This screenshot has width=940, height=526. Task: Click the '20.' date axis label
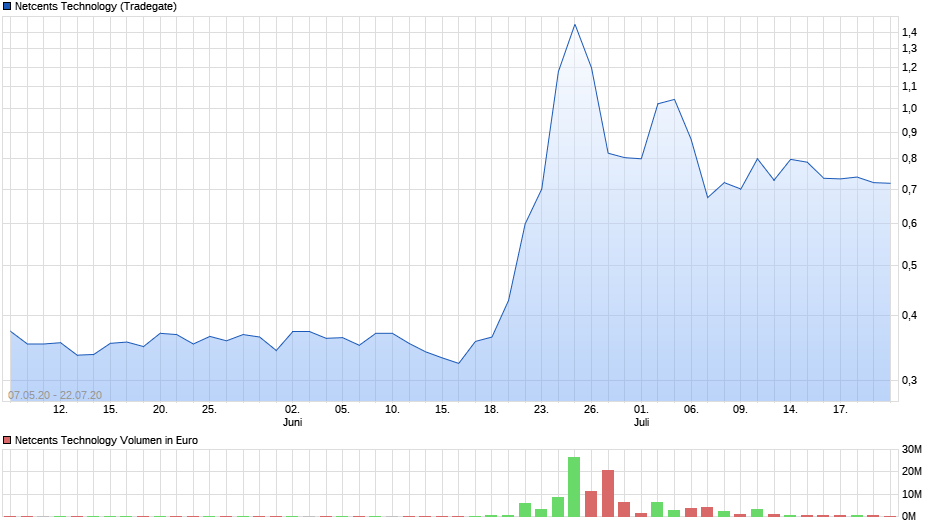159,410
